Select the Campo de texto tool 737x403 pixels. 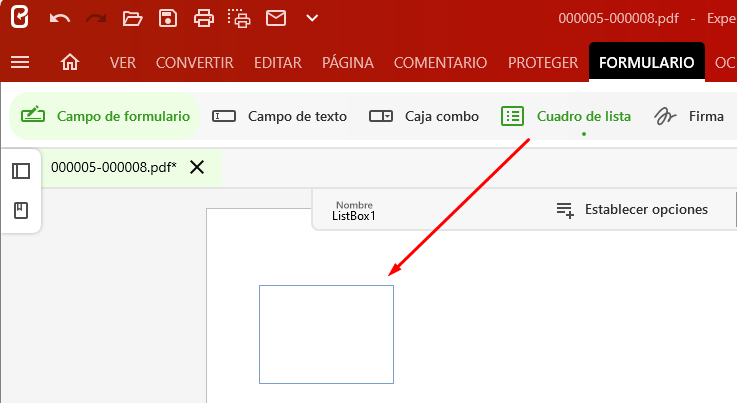(x=279, y=116)
